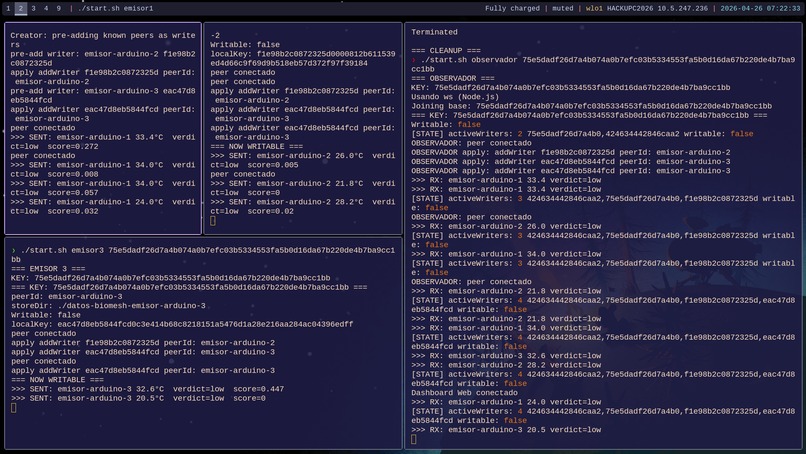Viewport: 806px width, 454px height.
Task: Open workspace 4
Action: (46, 8)
